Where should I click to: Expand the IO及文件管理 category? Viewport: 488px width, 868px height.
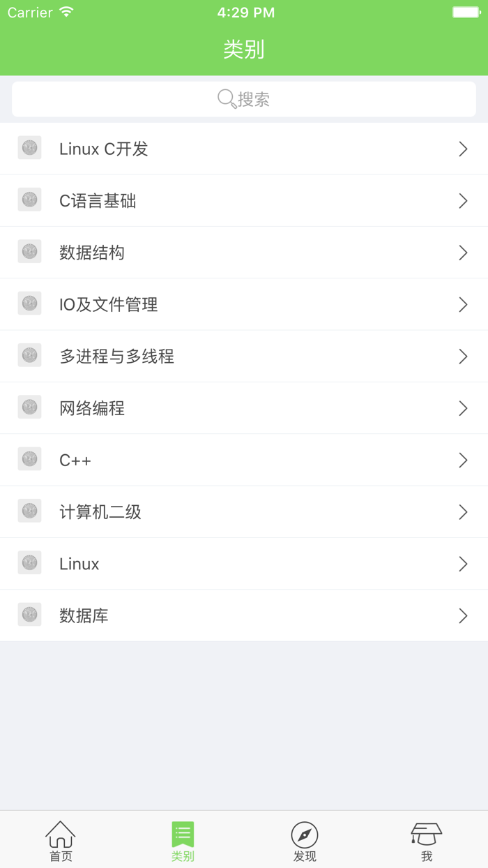[244, 304]
